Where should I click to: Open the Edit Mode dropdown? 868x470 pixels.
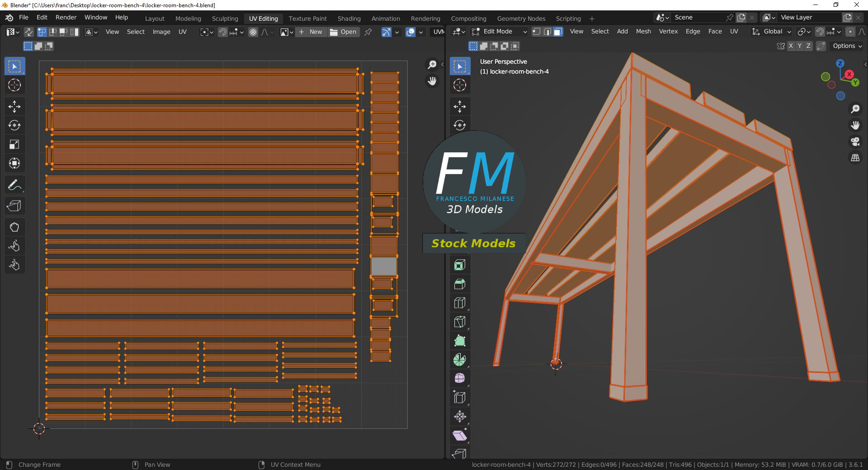pyautogui.click(x=499, y=32)
